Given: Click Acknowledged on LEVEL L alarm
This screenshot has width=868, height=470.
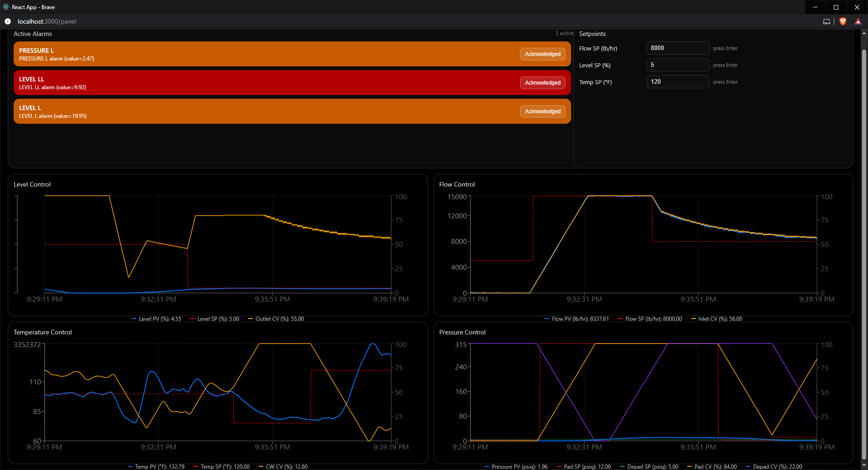Looking at the screenshot, I should (542, 111).
